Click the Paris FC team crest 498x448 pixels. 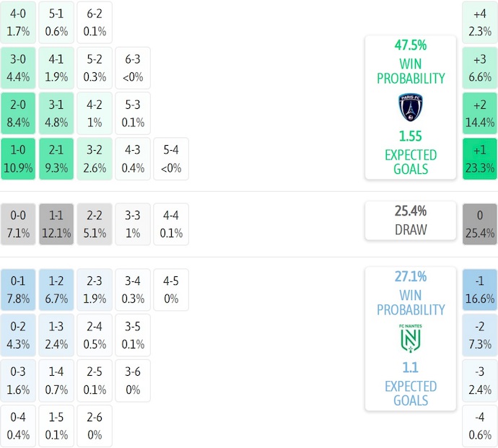[411, 107]
